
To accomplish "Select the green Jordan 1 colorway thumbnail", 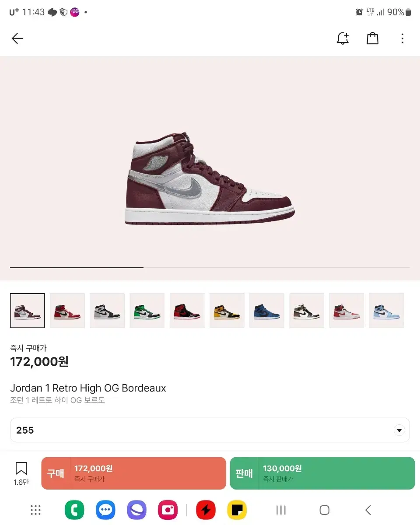I will click(x=147, y=311).
